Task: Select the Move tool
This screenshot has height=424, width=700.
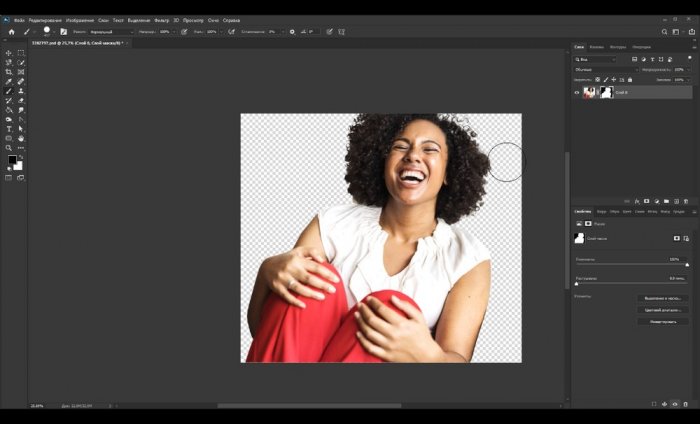Action: (x=9, y=53)
